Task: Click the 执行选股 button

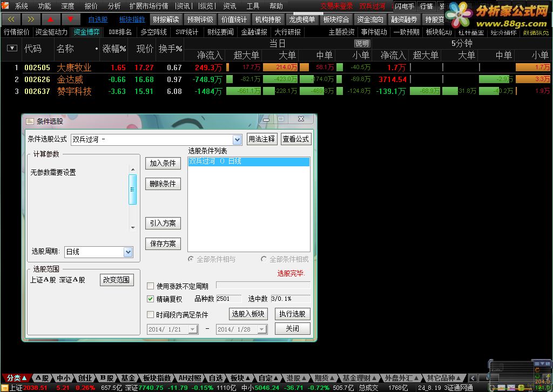Action: [292, 314]
